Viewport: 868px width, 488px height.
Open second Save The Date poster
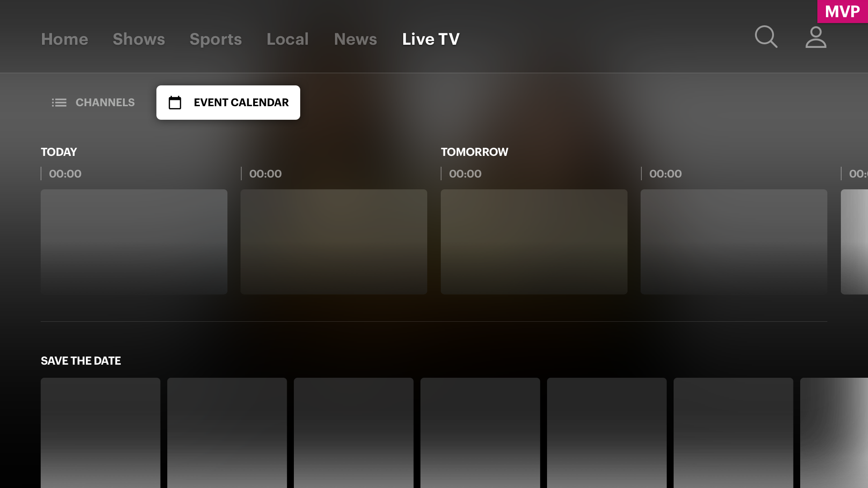pyautogui.click(x=227, y=433)
